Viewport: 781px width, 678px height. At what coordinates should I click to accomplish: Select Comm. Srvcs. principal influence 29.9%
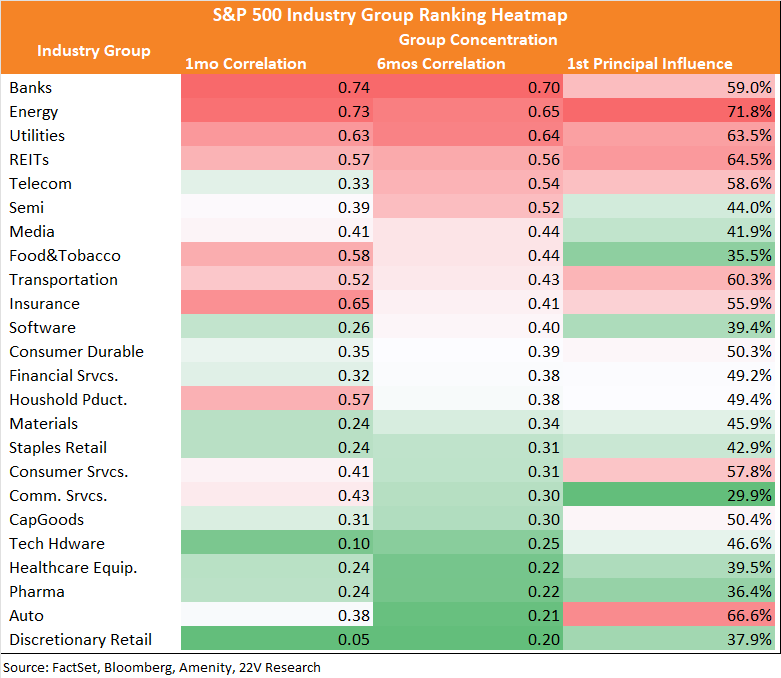pos(749,496)
